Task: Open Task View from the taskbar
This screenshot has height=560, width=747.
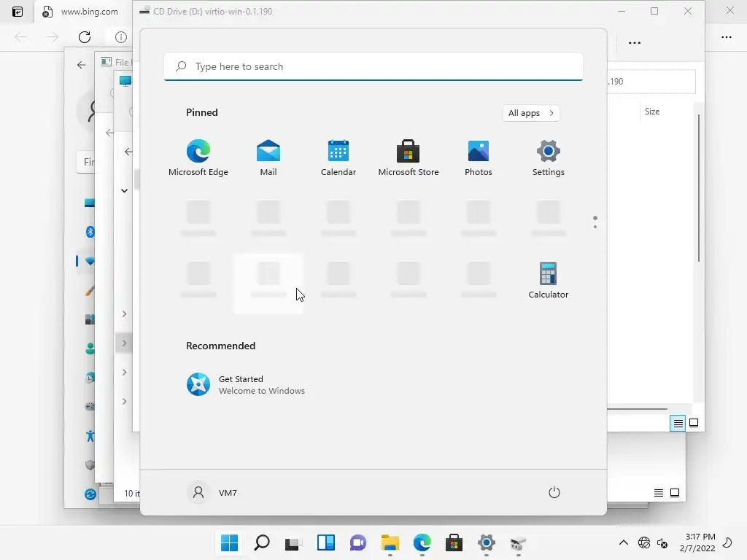Action: (x=293, y=542)
